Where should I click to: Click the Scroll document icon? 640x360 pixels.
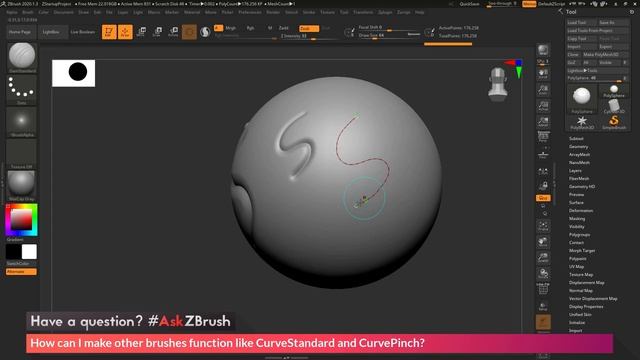(x=543, y=74)
